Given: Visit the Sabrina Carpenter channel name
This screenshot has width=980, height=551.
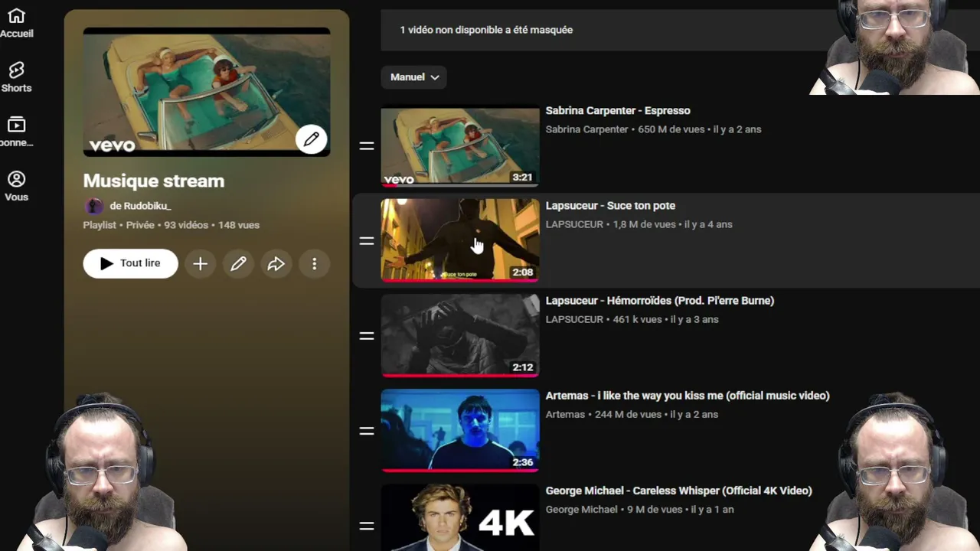Looking at the screenshot, I should pos(587,129).
